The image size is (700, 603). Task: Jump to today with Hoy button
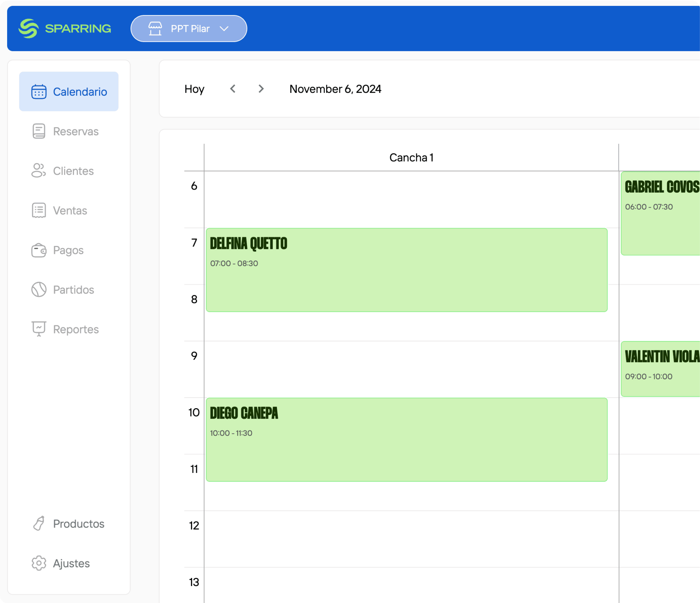click(194, 89)
